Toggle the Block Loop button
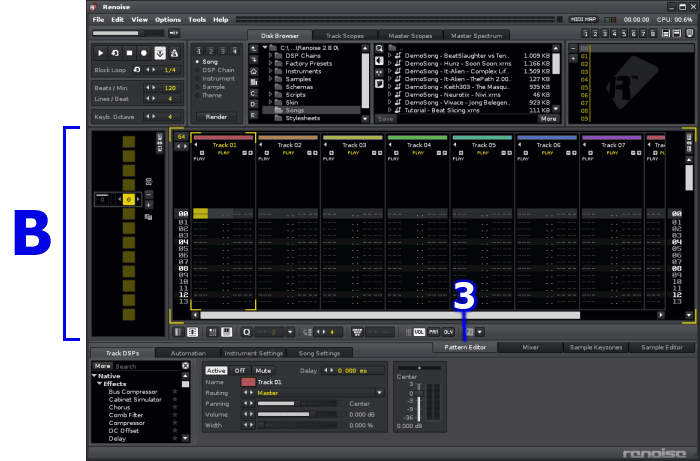 point(137,70)
